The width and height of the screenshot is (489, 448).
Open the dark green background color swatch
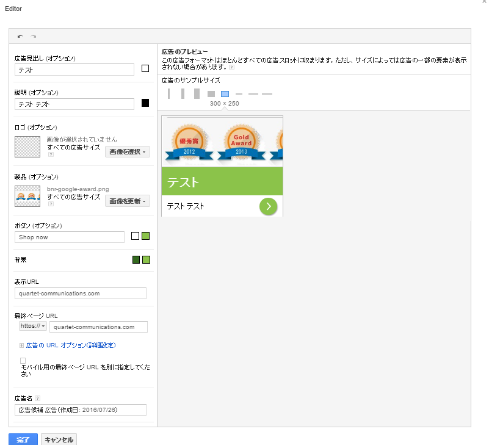click(x=136, y=260)
